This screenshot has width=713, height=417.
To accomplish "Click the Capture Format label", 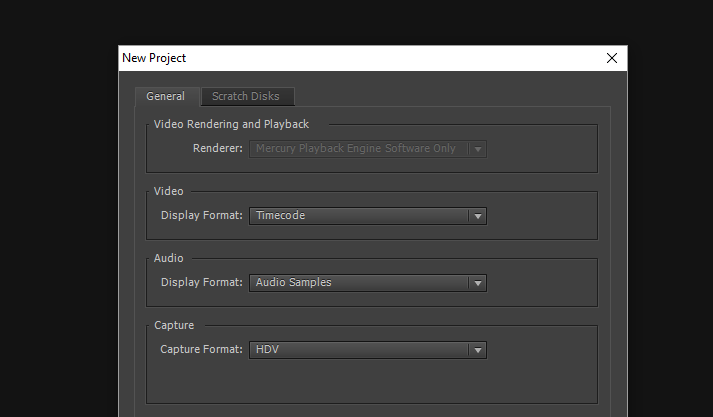I will pyautogui.click(x=201, y=350).
